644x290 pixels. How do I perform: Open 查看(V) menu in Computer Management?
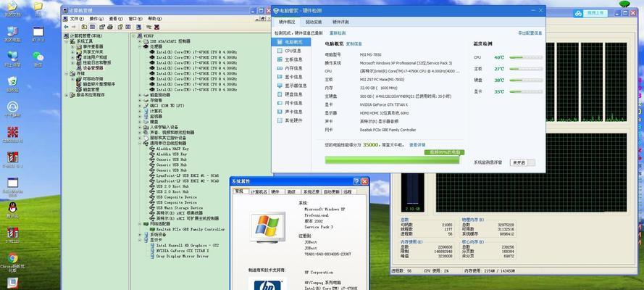[116, 19]
